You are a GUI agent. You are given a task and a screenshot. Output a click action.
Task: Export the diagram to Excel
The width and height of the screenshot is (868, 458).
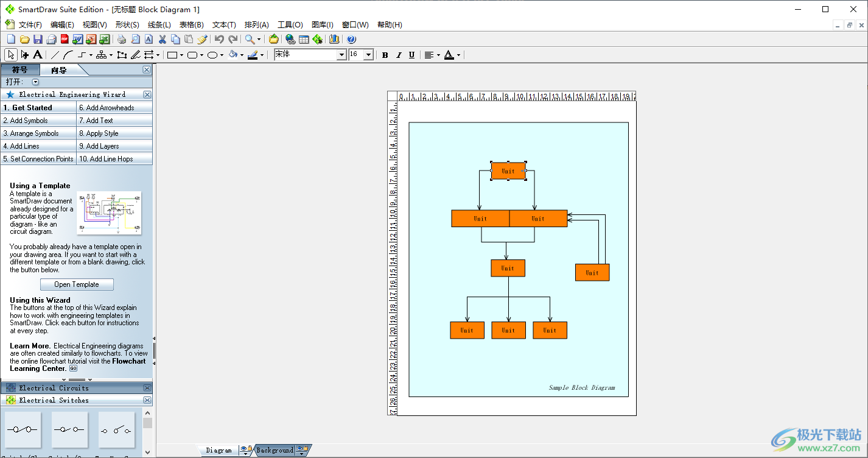(x=104, y=39)
